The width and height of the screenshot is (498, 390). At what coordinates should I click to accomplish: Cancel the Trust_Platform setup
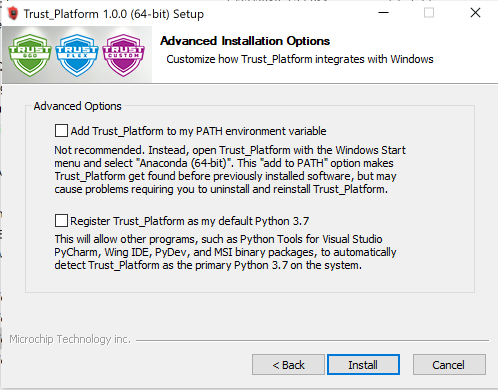tap(449, 365)
